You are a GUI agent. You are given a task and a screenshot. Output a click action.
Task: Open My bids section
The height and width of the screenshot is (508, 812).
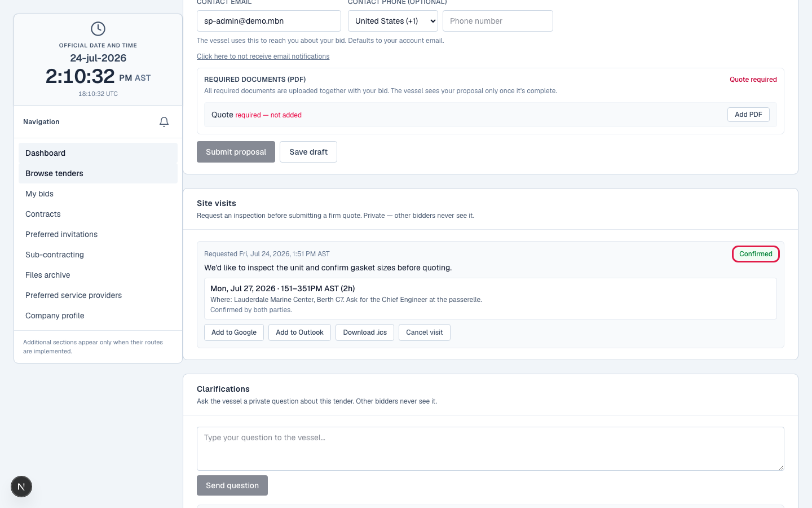tap(98, 194)
